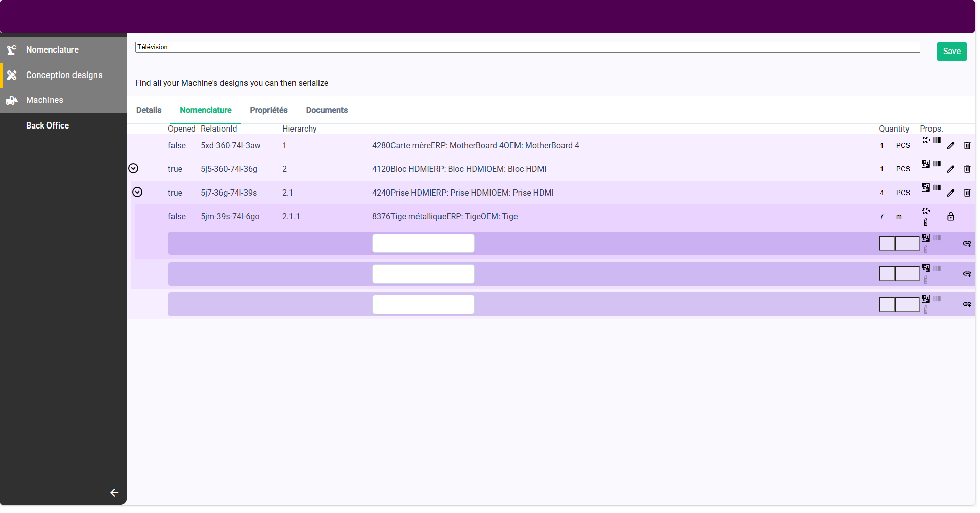Collapse the Prise HDMI sub-row chevron
The image size is (980, 513).
point(137,192)
